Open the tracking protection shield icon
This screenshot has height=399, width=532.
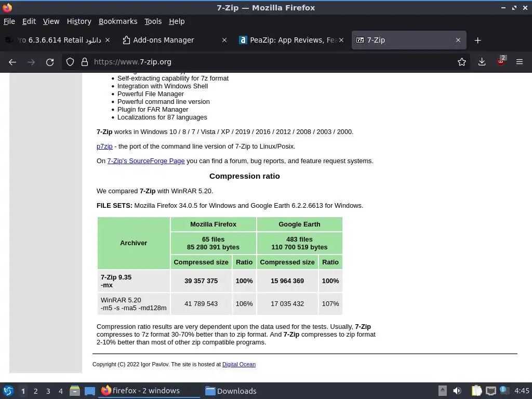pos(70,62)
